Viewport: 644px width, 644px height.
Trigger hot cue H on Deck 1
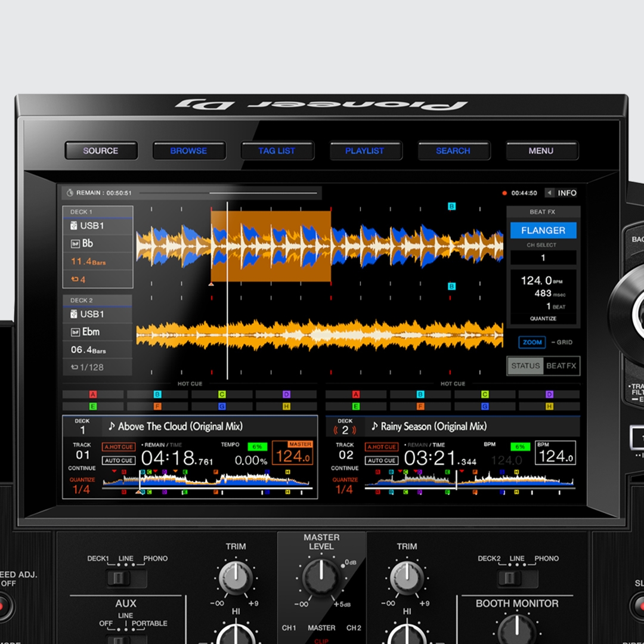point(286,407)
